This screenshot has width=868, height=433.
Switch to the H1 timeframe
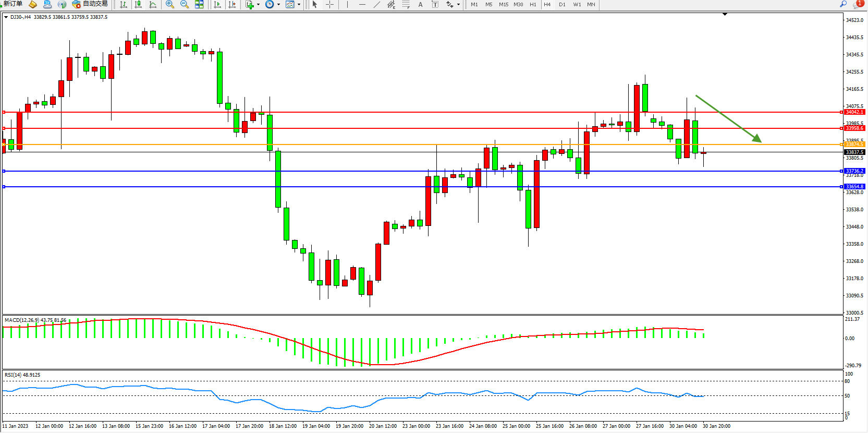(x=533, y=5)
